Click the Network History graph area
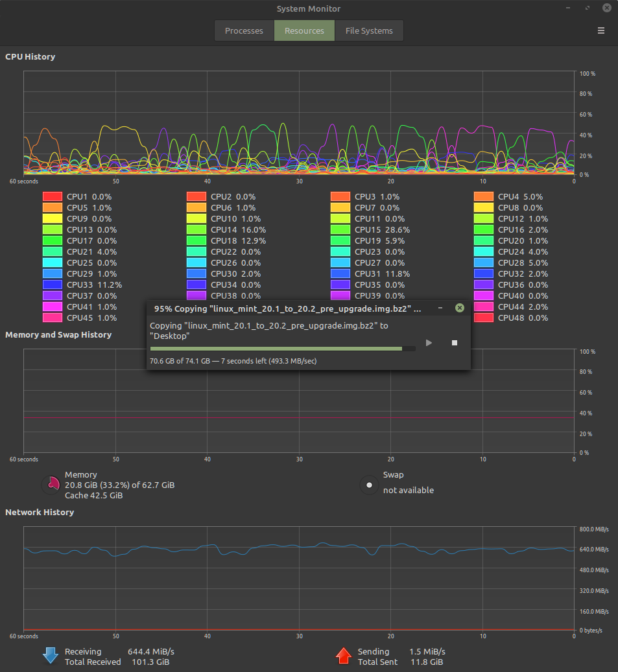Image resolution: width=618 pixels, height=672 pixels. pos(298,577)
